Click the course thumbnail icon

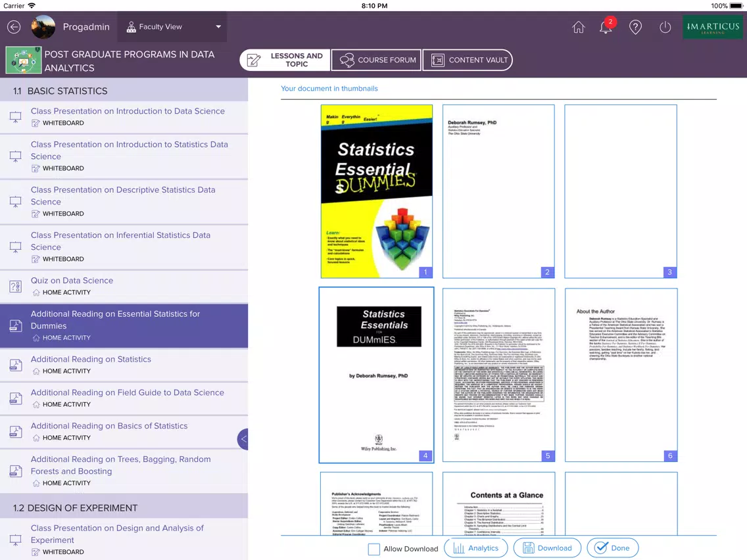pyautogui.click(x=24, y=60)
